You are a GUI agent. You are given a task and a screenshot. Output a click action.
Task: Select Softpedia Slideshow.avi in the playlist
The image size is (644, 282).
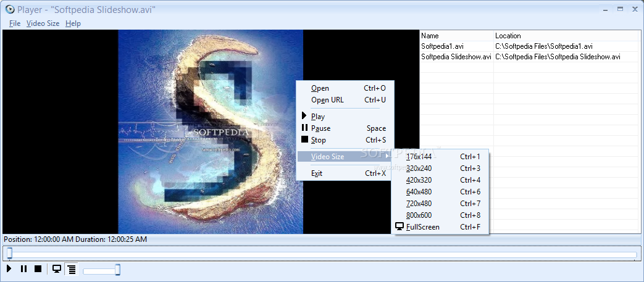click(x=456, y=57)
